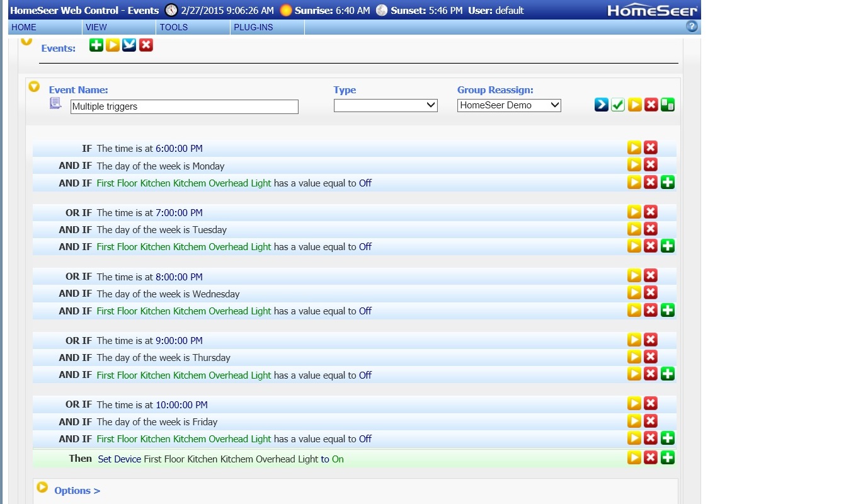Delete the Multiple triggers event with red X
This screenshot has width=863, height=504.
(x=651, y=105)
